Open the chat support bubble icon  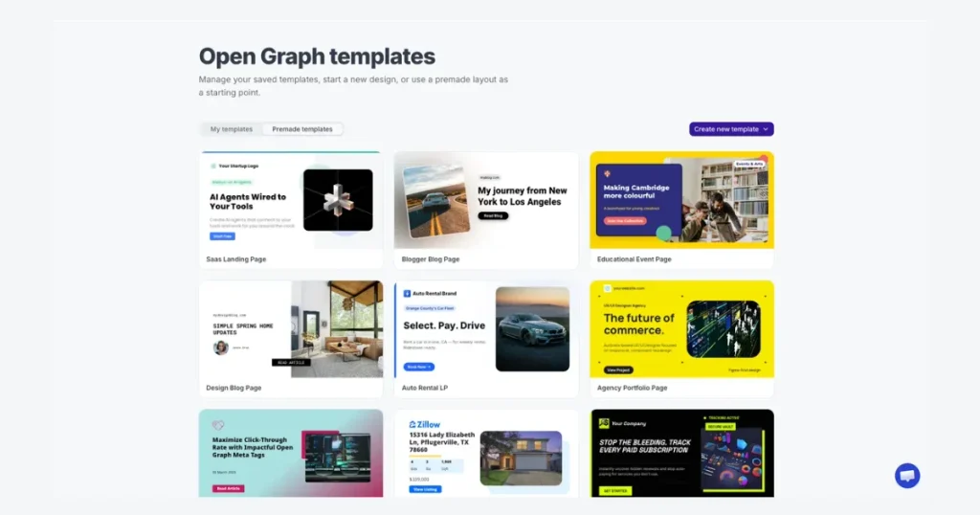tap(907, 476)
